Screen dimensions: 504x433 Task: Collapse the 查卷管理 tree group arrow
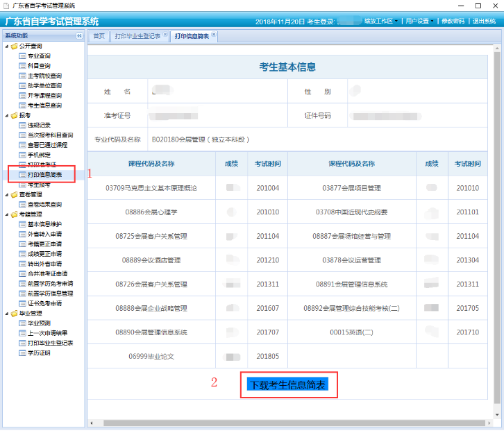6,195
